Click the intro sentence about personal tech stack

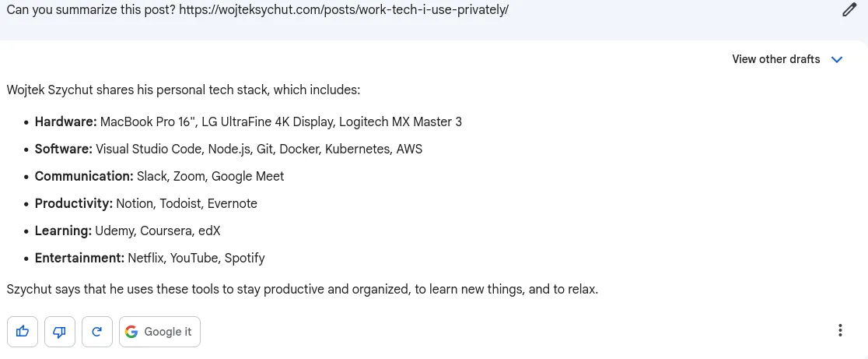coord(184,90)
